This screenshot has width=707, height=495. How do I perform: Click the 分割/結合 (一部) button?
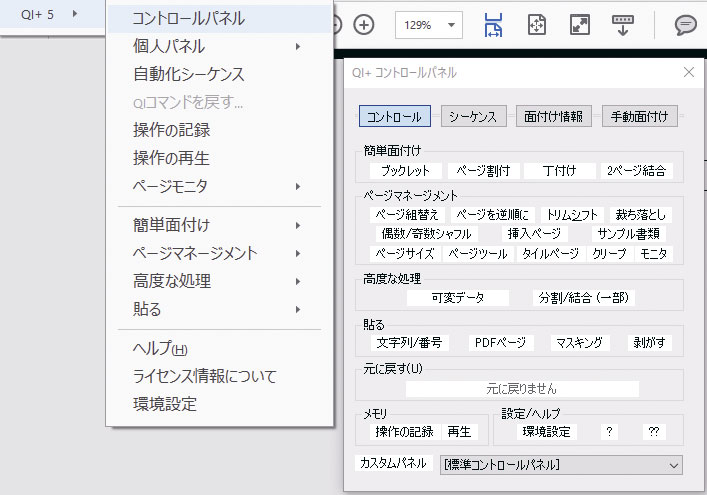tap(583, 298)
